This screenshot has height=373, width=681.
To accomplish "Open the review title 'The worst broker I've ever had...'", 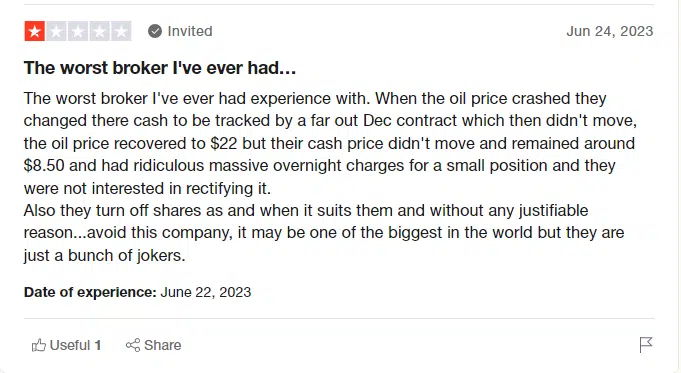I will pyautogui.click(x=160, y=68).
